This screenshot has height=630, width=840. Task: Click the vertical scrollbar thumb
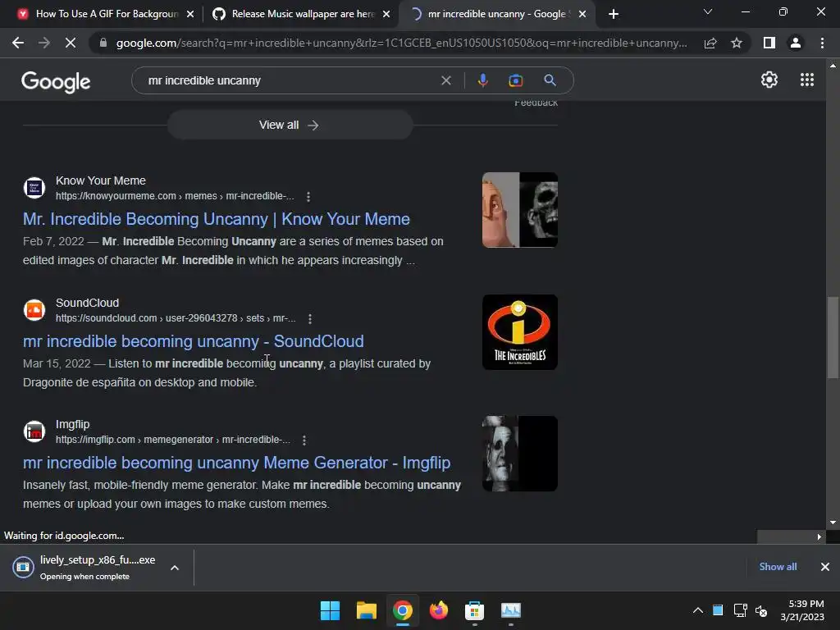point(833,337)
